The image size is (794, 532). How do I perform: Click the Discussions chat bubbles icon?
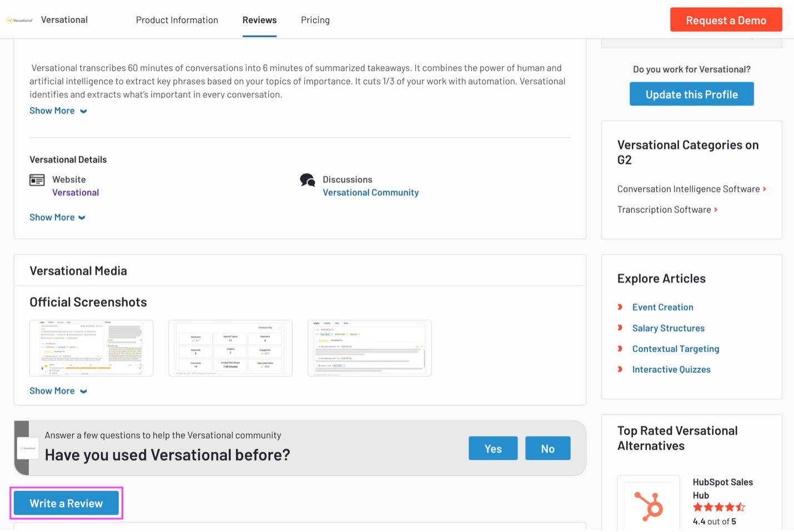(308, 180)
